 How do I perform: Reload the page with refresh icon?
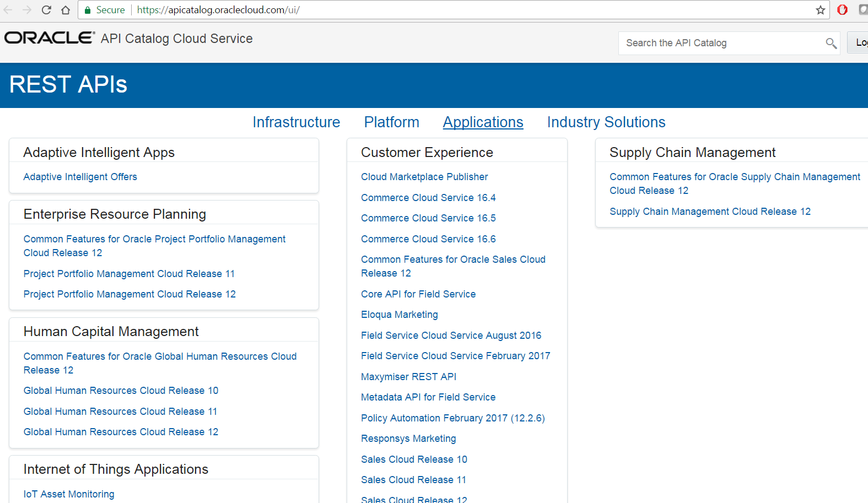click(46, 10)
